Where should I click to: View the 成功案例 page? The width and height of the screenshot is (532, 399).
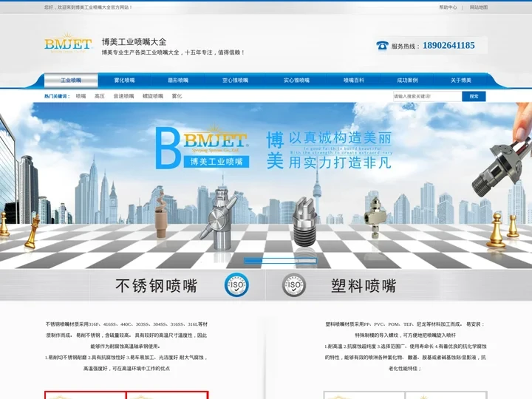tap(407, 81)
